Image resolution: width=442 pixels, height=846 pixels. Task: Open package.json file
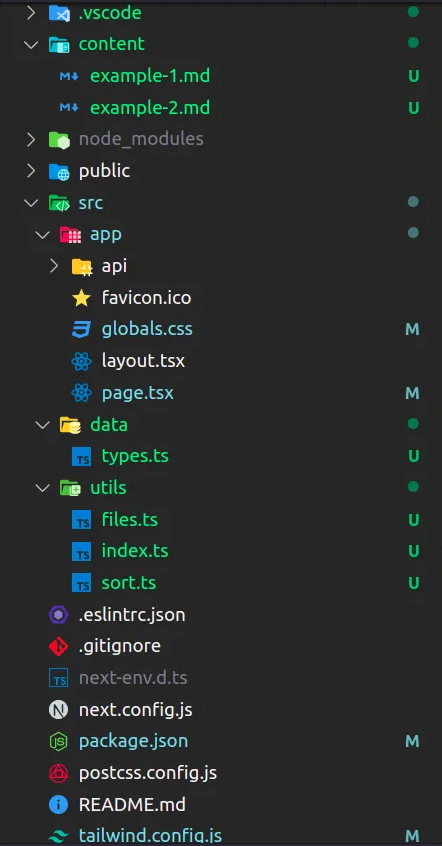pyautogui.click(x=133, y=741)
